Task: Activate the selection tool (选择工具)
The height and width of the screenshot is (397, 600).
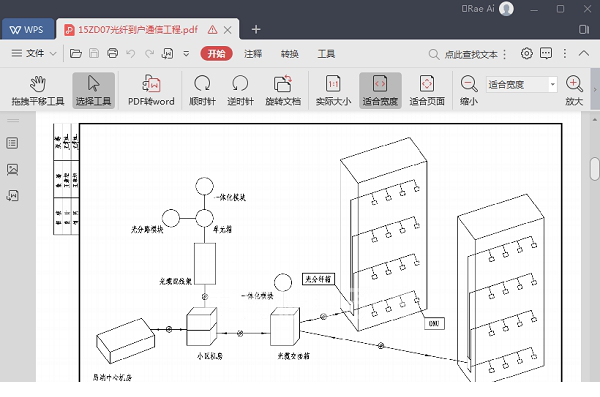Action: pyautogui.click(x=93, y=90)
